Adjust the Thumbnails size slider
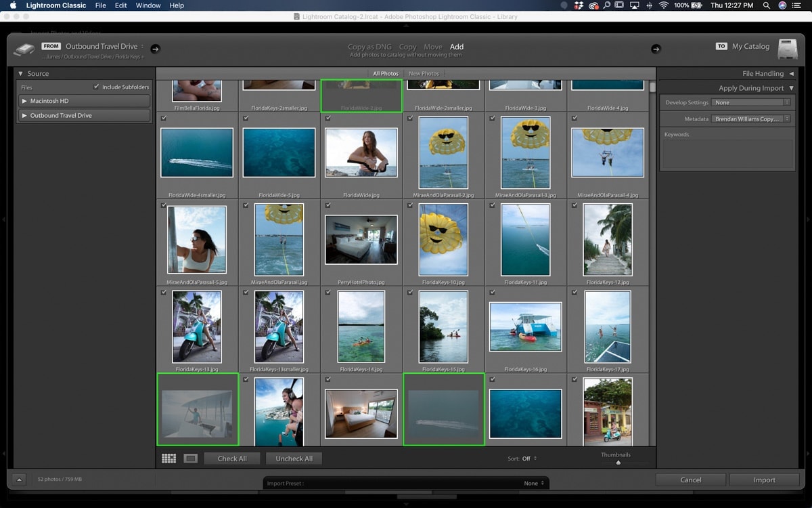The width and height of the screenshot is (812, 508). (618, 462)
